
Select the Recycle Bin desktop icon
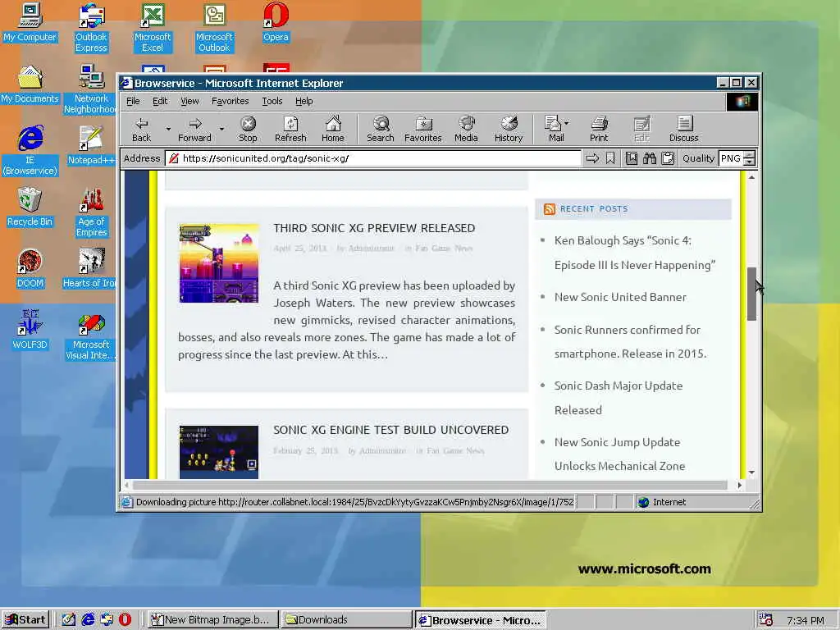[30, 208]
